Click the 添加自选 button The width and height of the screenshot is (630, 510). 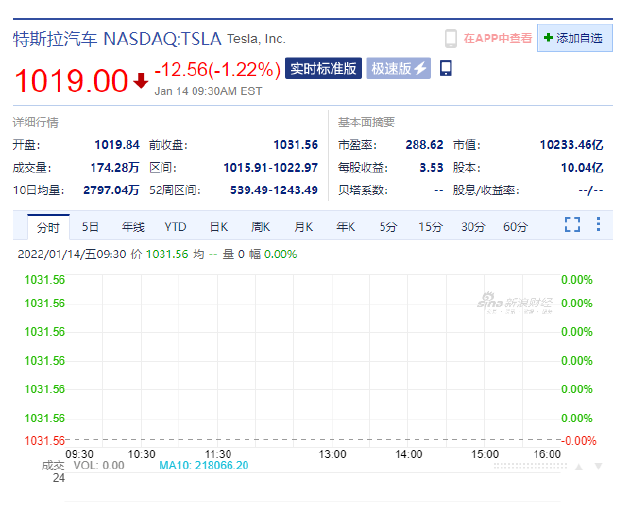coord(575,38)
